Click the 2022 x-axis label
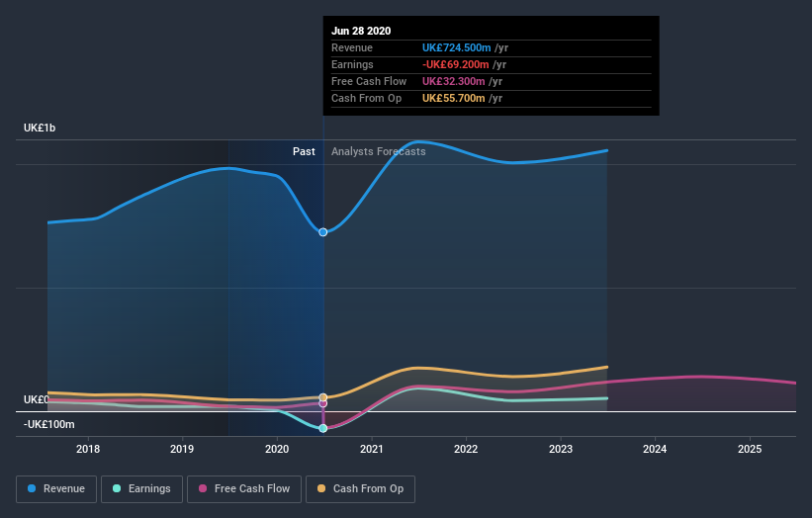 (466, 449)
